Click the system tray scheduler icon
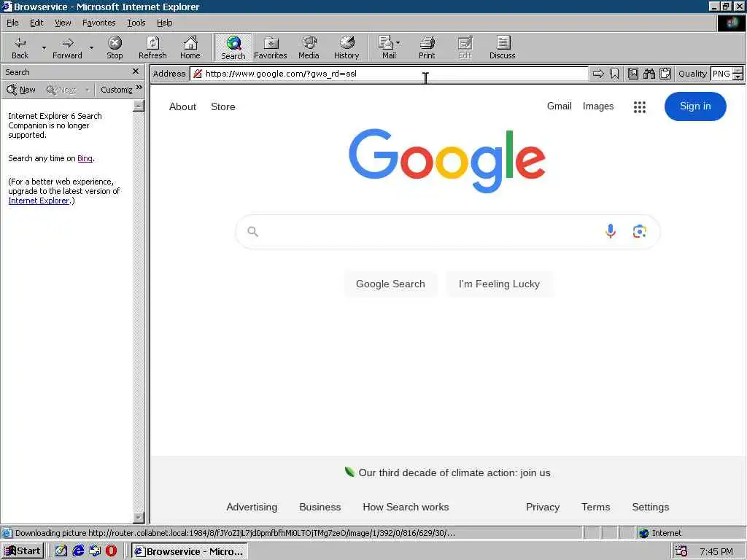Image resolution: width=747 pixels, height=560 pixels. [681, 551]
